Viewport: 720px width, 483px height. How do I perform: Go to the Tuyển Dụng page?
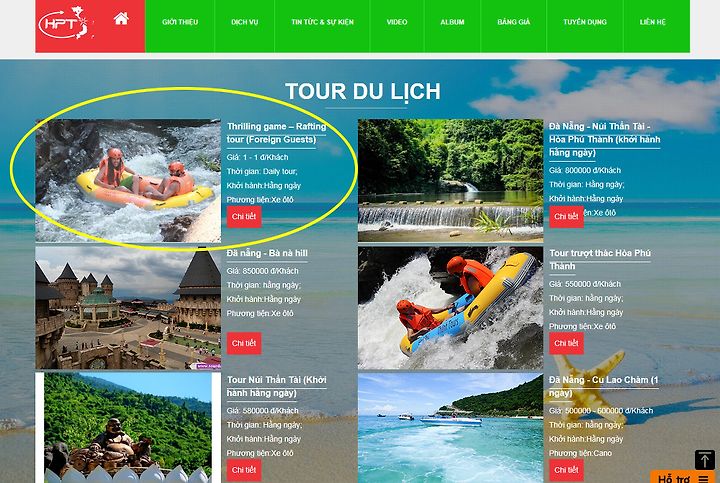tap(585, 22)
